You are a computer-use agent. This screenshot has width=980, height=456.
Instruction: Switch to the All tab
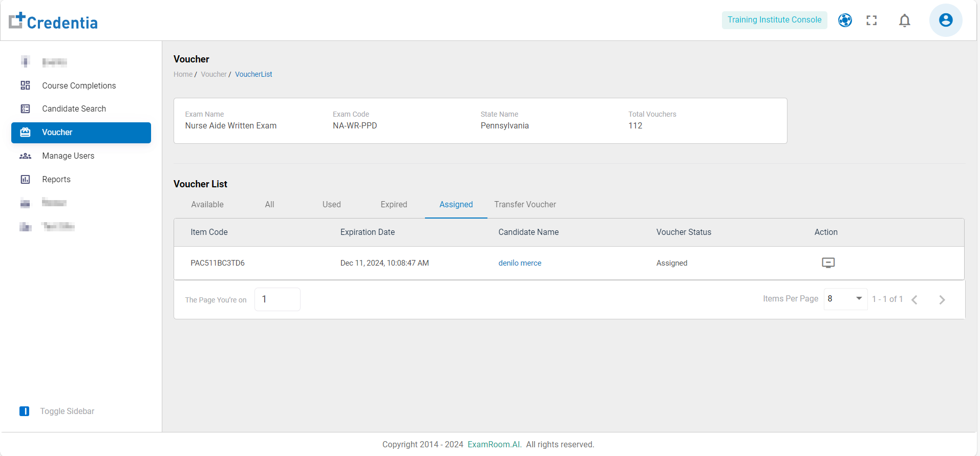pyautogui.click(x=270, y=204)
